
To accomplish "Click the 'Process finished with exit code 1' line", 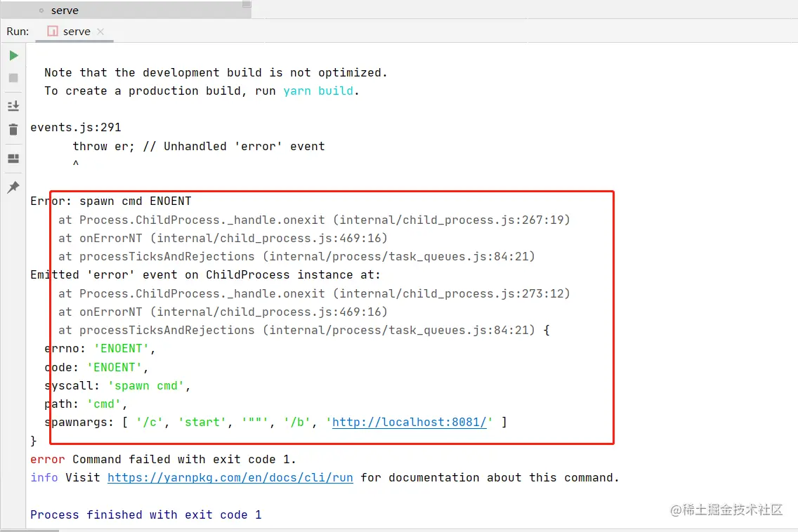I will (145, 514).
